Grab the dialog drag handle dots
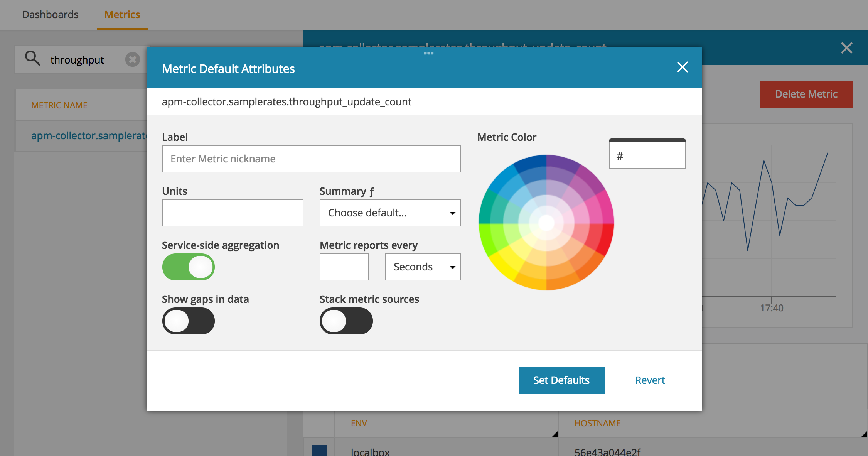 (428, 53)
